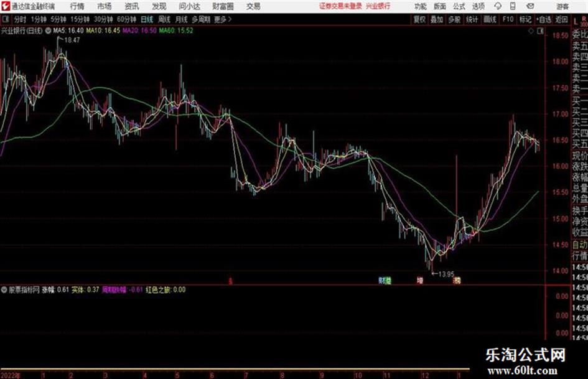Select the 月线 monthly period tab

coord(182,19)
